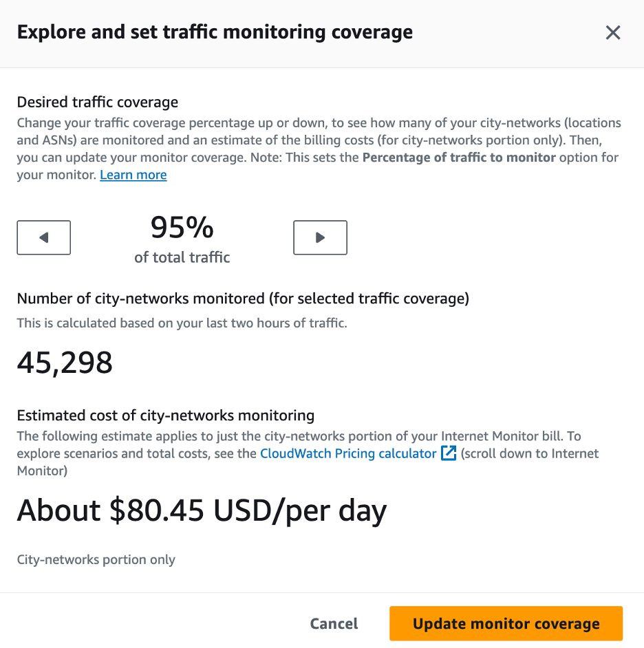Apply the new coverage with the orange button
644x648 pixels.
tap(506, 623)
